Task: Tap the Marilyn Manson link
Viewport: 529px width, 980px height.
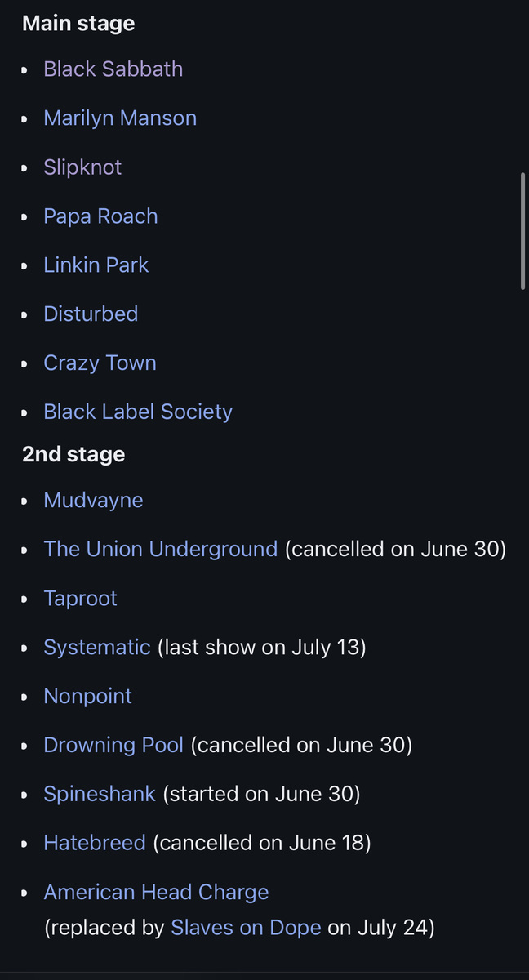Action: (120, 118)
